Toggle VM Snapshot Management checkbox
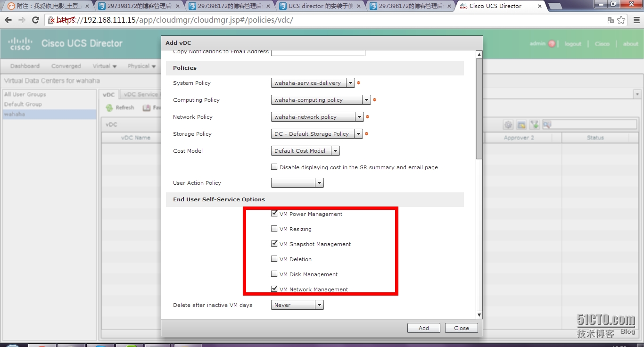 click(274, 244)
